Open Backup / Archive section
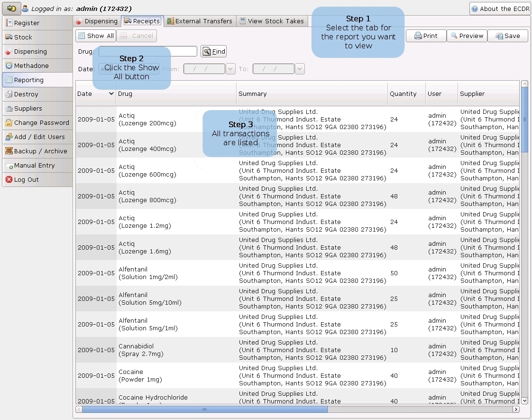The width and height of the screenshot is (532, 420). [37, 151]
